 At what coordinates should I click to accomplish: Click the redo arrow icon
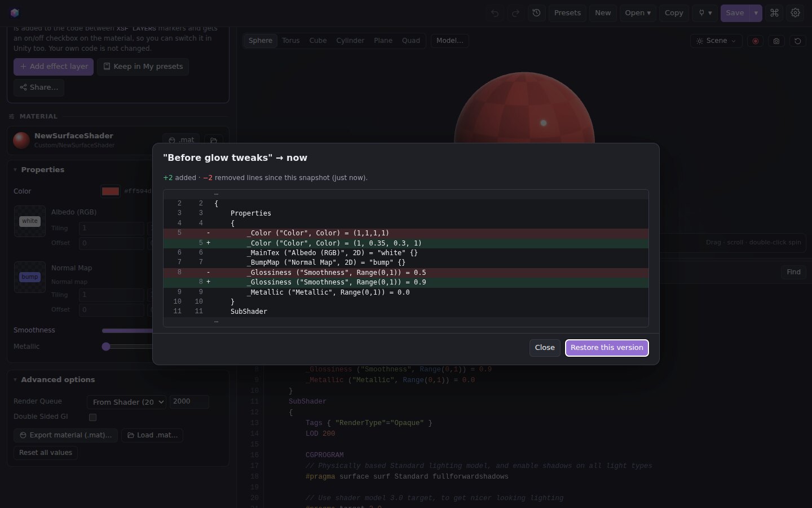point(515,13)
